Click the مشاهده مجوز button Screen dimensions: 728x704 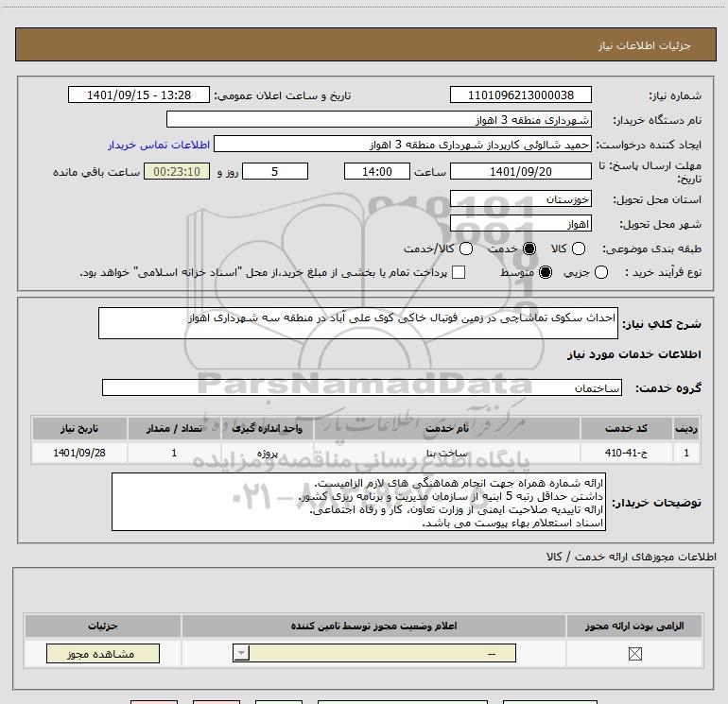(x=103, y=653)
